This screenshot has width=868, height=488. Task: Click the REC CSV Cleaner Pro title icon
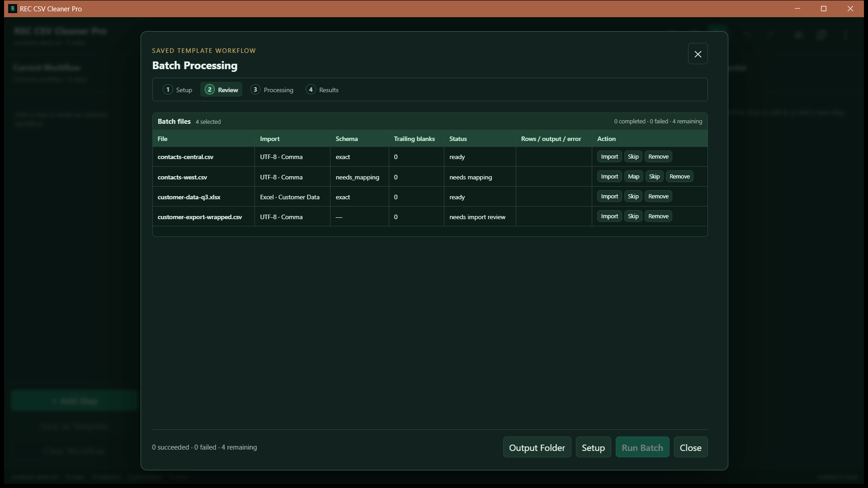pyautogui.click(x=13, y=9)
